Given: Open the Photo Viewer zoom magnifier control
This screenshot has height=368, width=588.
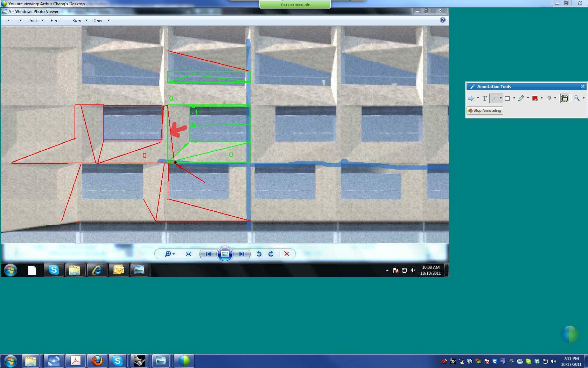Looking at the screenshot, I should pyautogui.click(x=170, y=254).
